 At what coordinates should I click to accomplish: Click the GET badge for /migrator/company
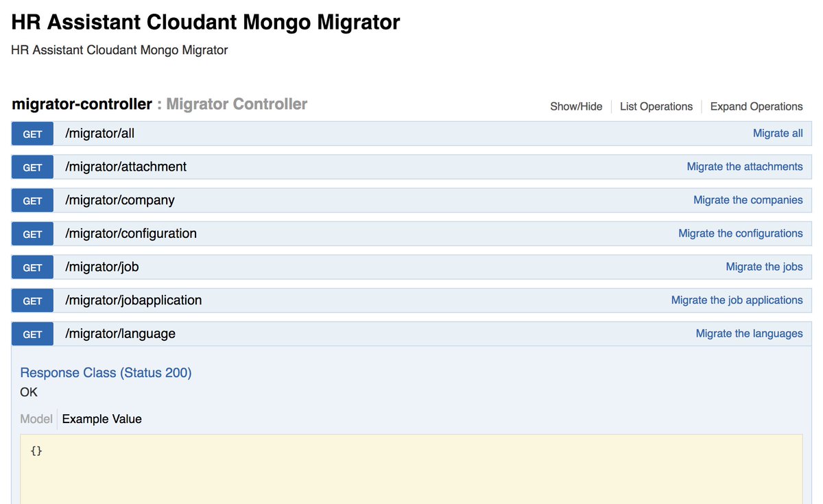coord(32,200)
